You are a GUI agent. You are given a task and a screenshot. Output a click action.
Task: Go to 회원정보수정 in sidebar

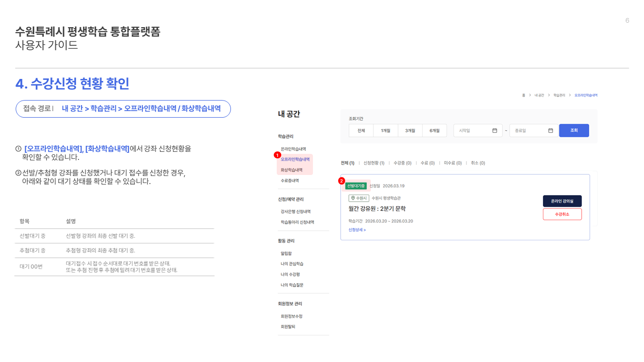click(x=291, y=316)
